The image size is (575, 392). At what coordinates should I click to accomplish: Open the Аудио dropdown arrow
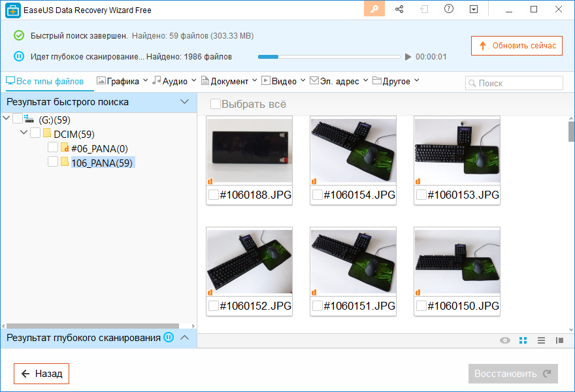coord(193,80)
